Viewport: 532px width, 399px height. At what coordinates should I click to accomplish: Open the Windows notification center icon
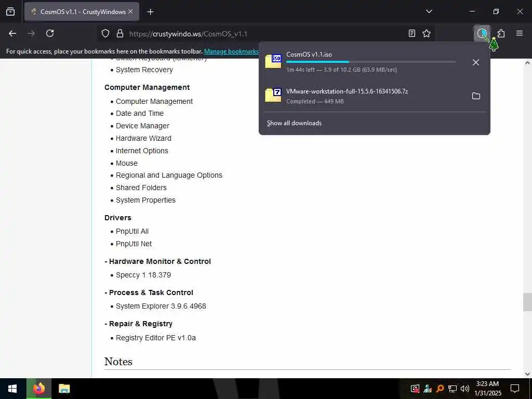tap(515, 389)
